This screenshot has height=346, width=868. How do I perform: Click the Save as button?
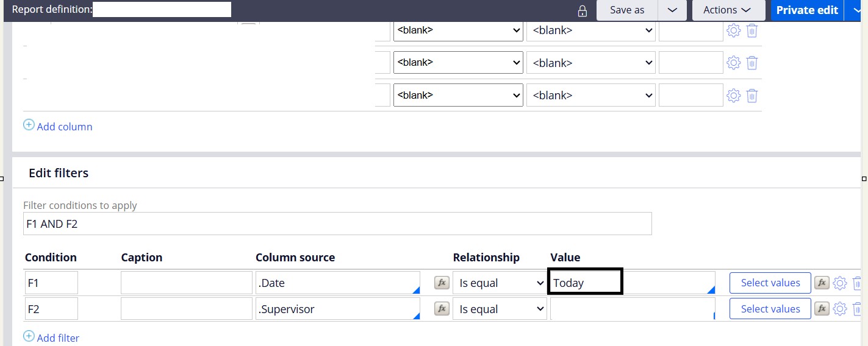(x=627, y=10)
